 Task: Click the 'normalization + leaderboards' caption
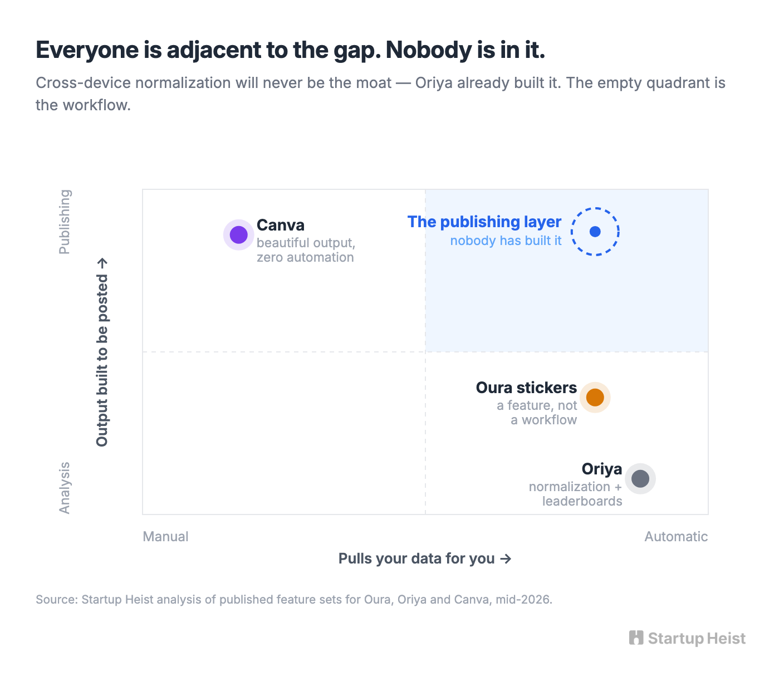tap(576, 494)
